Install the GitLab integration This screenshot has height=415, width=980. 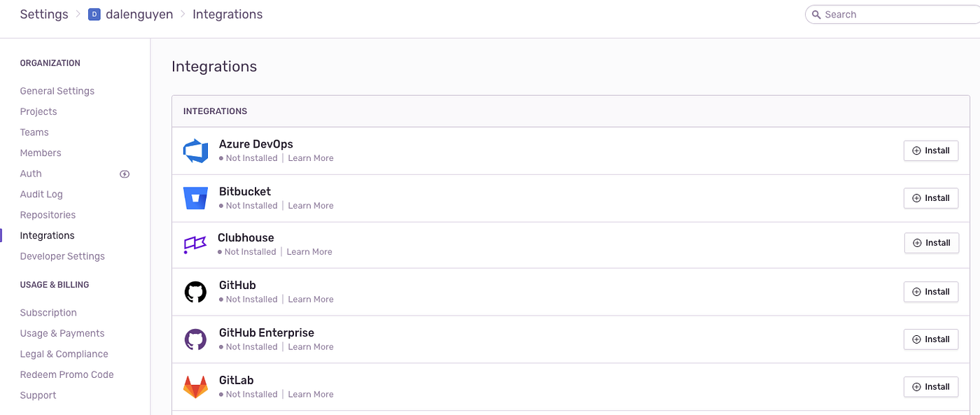[931, 386]
